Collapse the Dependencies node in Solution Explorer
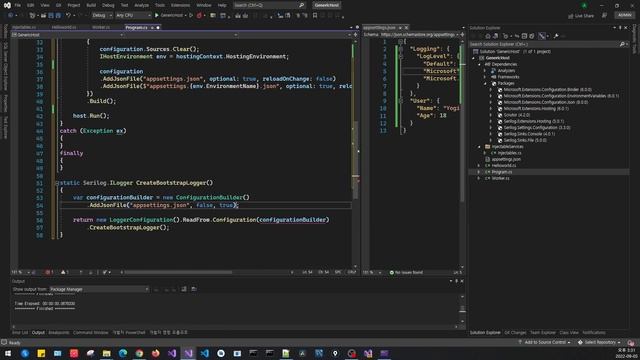 [480, 64]
